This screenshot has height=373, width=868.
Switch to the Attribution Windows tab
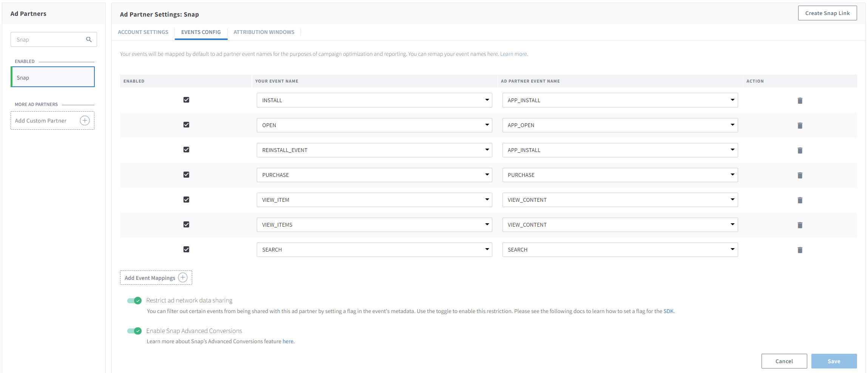264,32
